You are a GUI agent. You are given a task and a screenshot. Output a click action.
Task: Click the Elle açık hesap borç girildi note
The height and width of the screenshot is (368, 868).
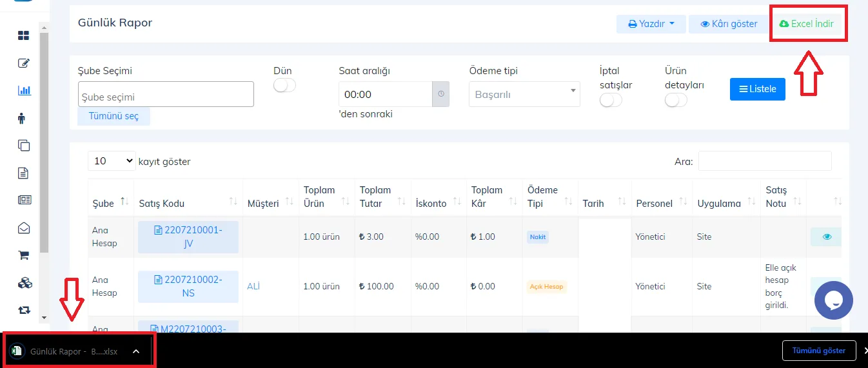(x=782, y=286)
